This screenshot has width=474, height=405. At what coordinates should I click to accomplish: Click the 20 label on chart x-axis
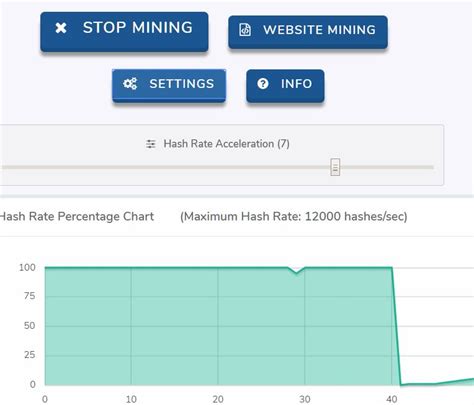point(218,399)
